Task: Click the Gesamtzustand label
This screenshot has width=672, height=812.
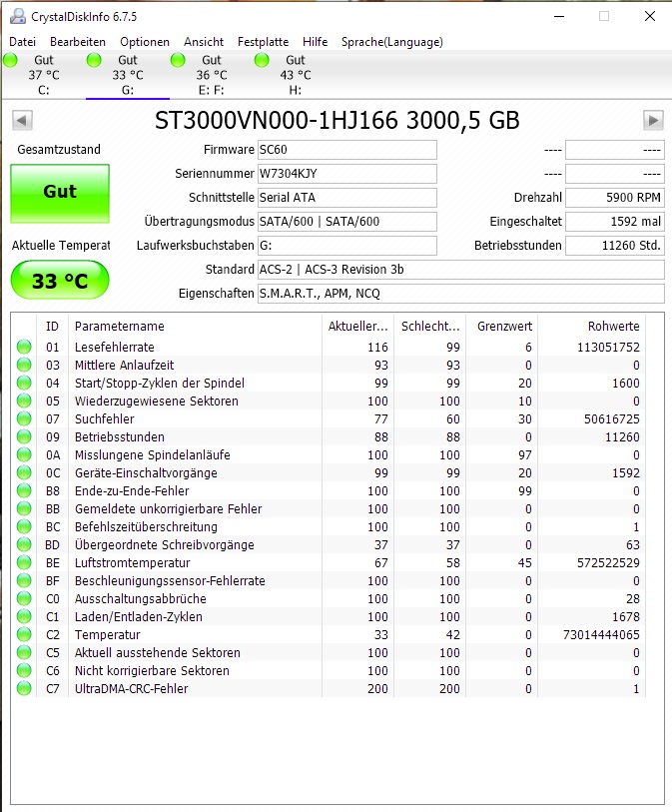Action: click(x=59, y=150)
